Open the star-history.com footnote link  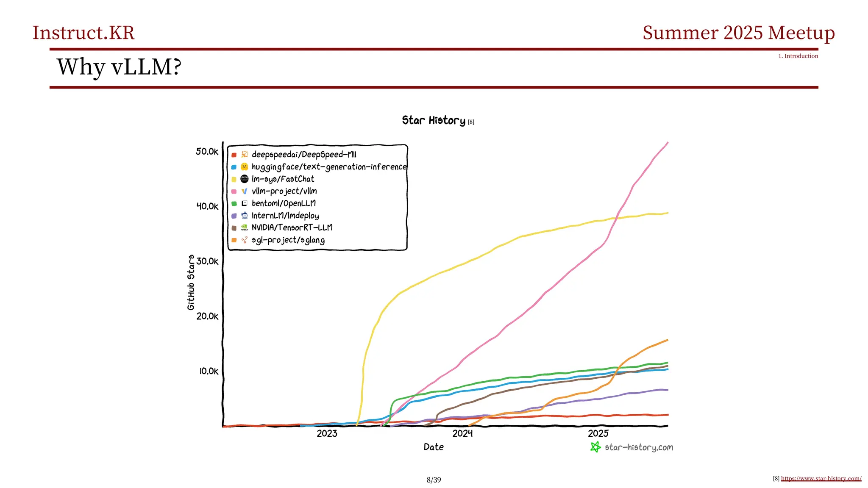coord(821,479)
